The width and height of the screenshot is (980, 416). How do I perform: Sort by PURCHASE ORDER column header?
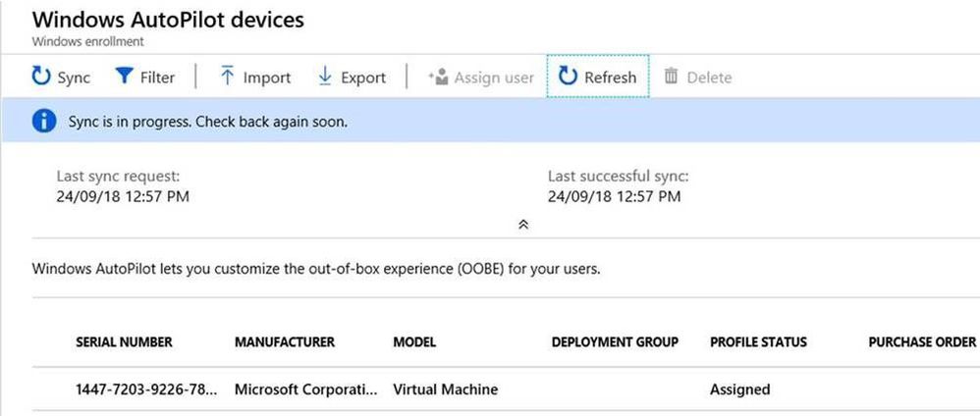pyautogui.click(x=922, y=341)
